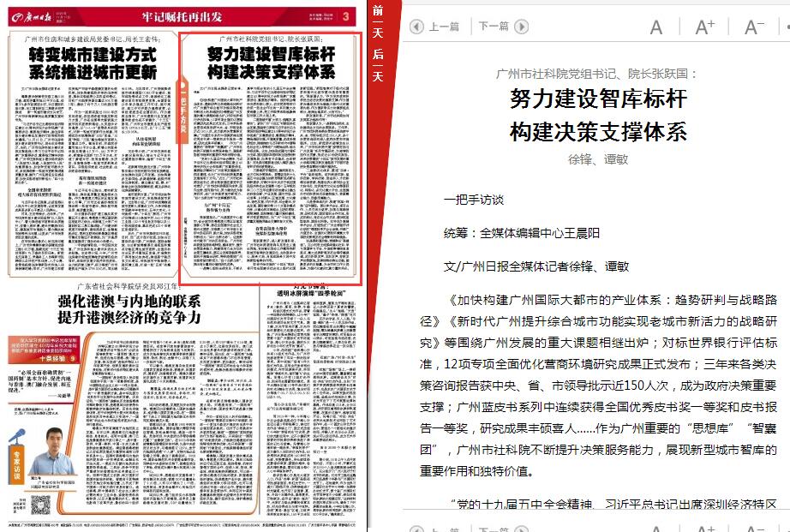Click byline 广州市住房和城乡建设局 above left article
The height and width of the screenshot is (532, 790).
tap(93, 39)
